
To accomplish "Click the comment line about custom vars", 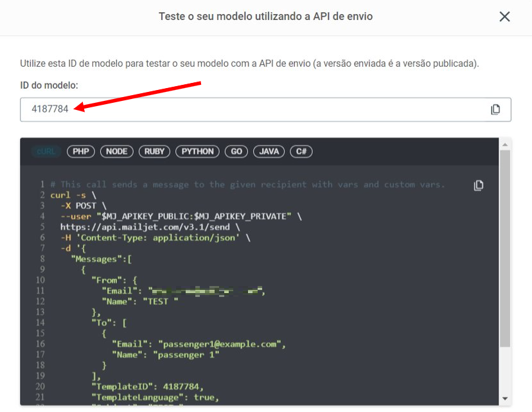I will [247, 184].
